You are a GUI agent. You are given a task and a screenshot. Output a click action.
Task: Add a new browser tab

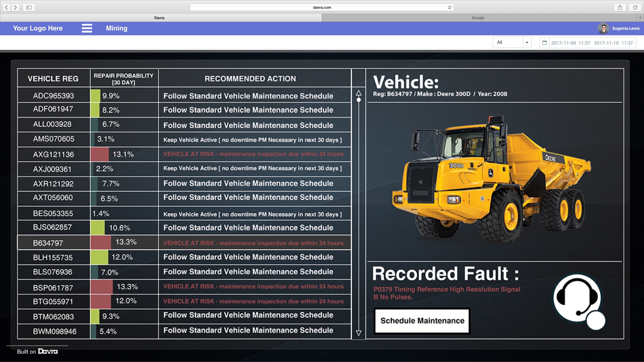(640, 18)
